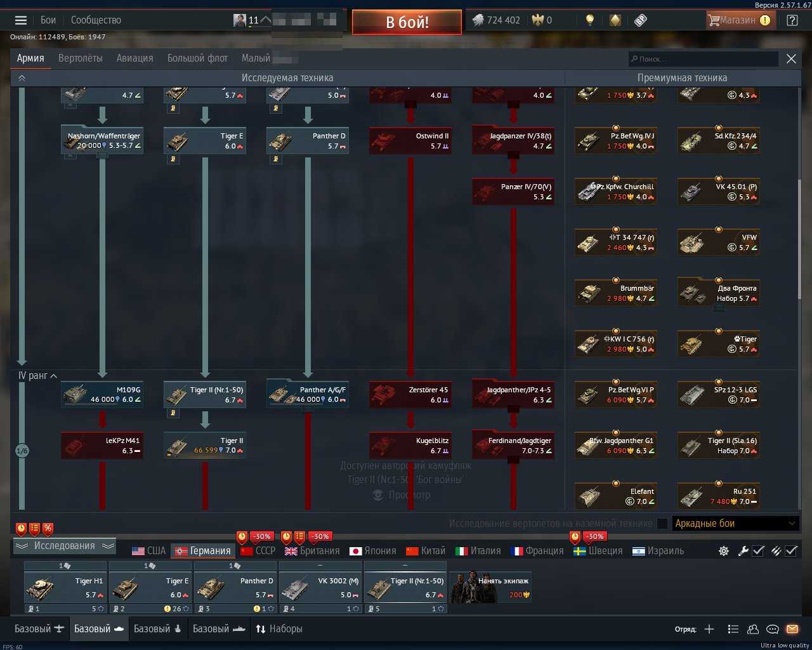Expand the chevron next to player level 11

coord(266,20)
